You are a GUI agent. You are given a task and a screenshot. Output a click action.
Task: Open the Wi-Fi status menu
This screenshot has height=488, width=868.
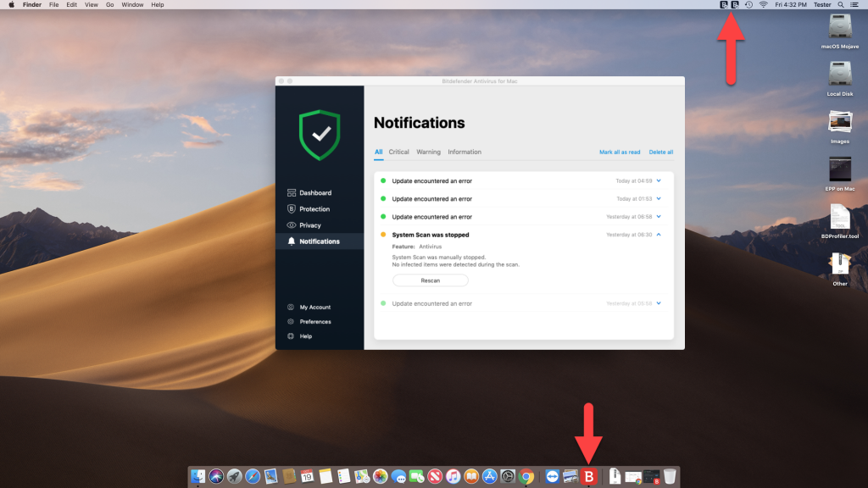tap(764, 4)
